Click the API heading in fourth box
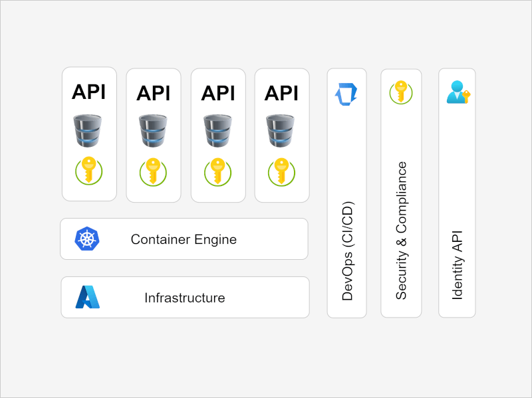Image resolution: width=532 pixels, height=398 pixels. [281, 93]
